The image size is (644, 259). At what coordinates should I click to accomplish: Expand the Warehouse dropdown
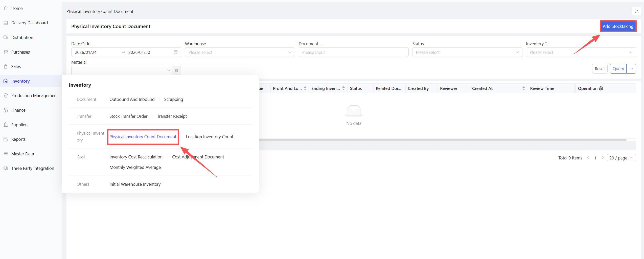point(240,52)
